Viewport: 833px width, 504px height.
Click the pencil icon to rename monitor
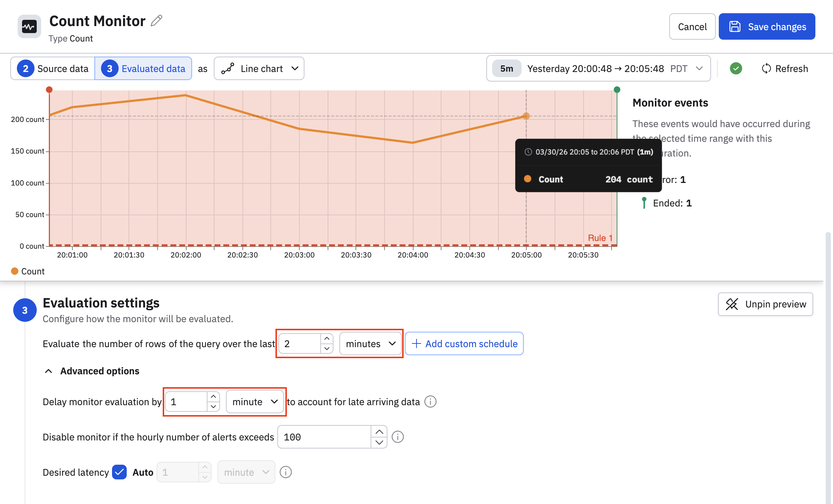pos(156,21)
